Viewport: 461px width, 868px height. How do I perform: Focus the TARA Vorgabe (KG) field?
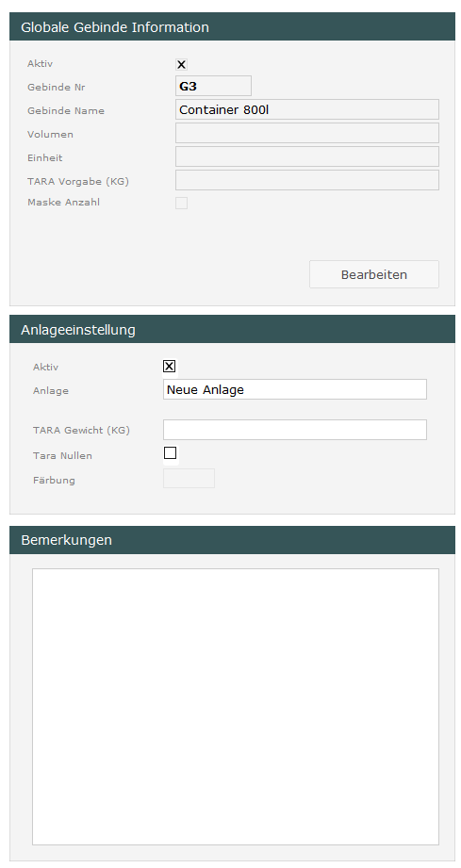click(307, 180)
